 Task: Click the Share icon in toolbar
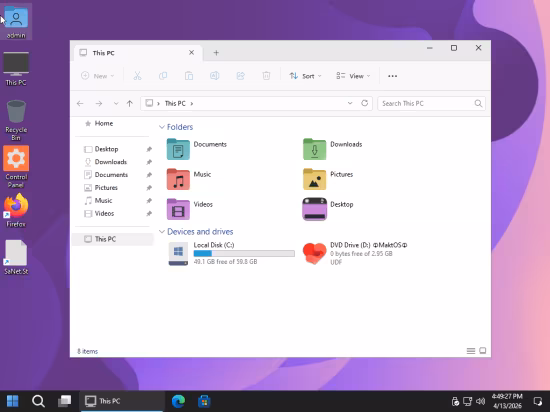[x=241, y=76]
